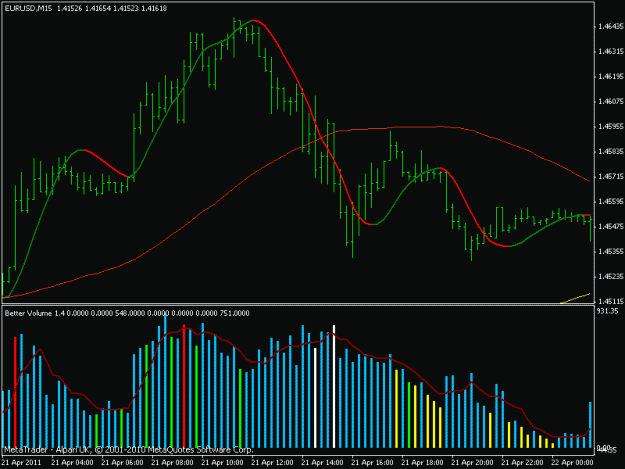Click the 22 Apr 00:00 time label
625x469 pixels.
[x=572, y=463]
